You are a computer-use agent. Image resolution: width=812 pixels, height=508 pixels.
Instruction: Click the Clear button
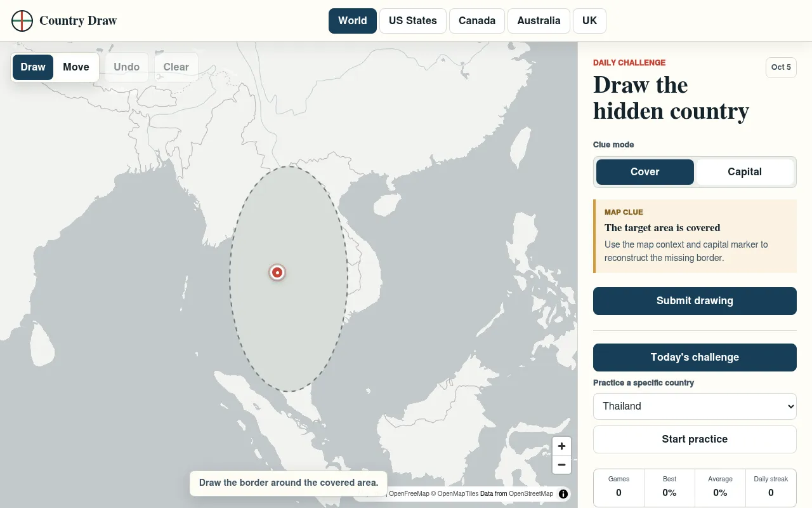tap(176, 67)
